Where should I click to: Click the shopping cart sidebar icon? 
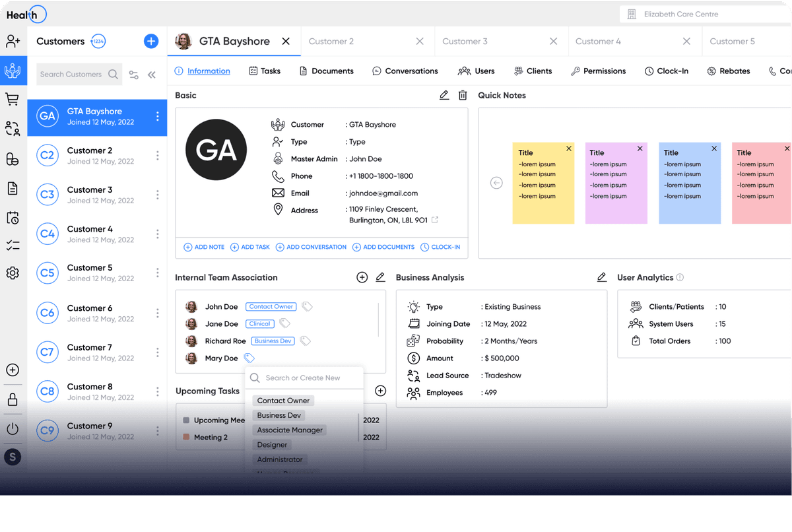[12, 100]
